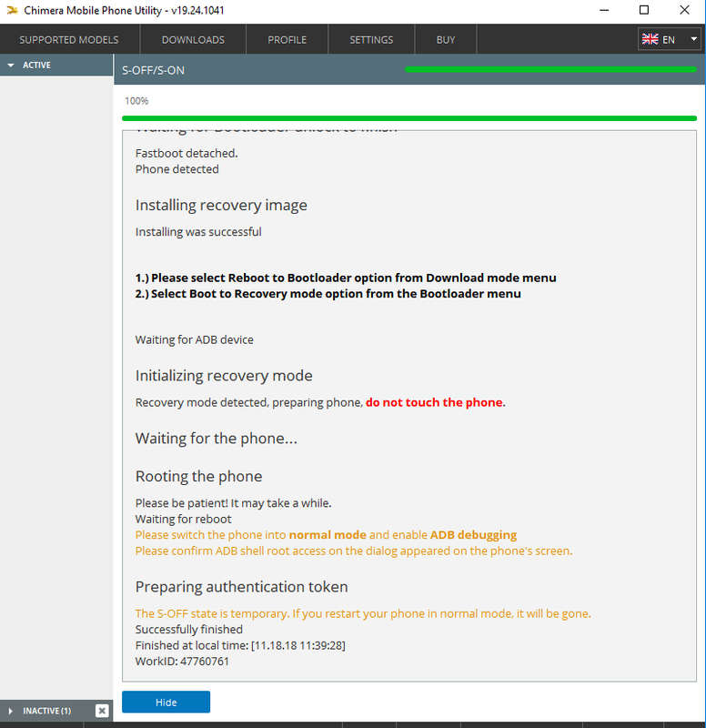Open the Settings tab

371,40
